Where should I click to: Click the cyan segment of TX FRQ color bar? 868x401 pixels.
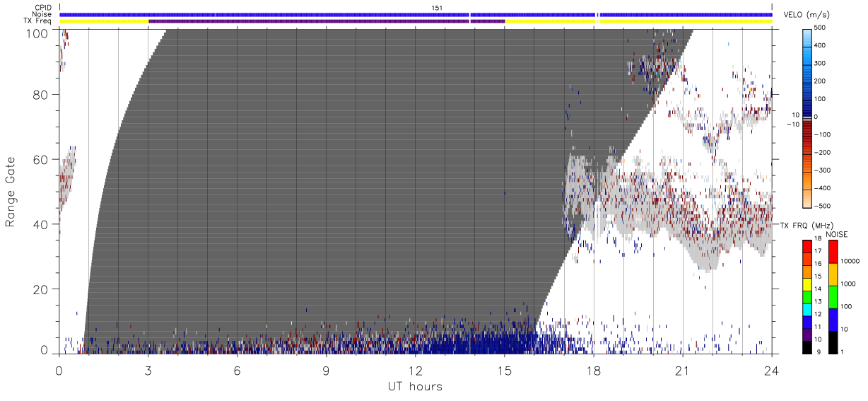click(x=807, y=308)
